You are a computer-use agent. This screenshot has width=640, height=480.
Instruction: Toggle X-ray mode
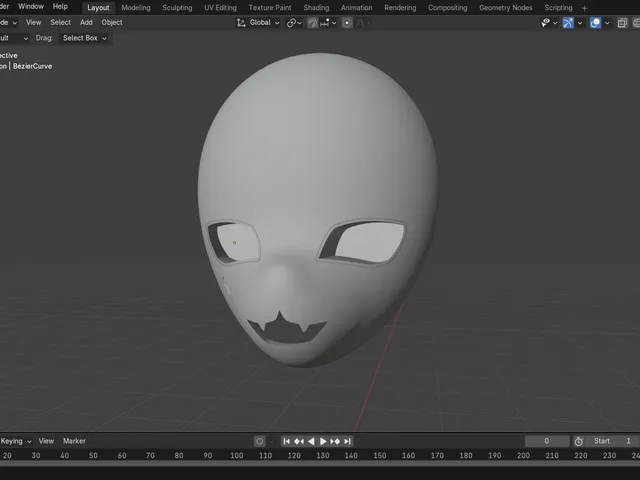pyautogui.click(x=622, y=23)
